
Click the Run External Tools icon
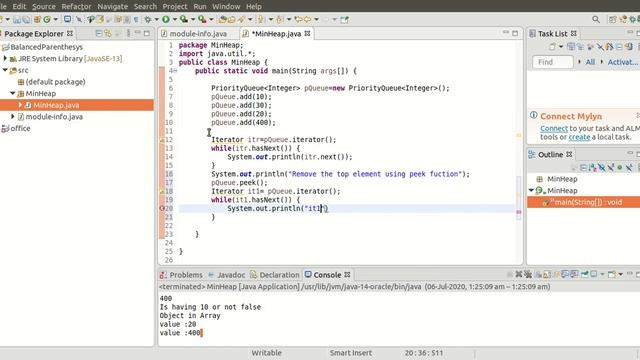click(202, 19)
